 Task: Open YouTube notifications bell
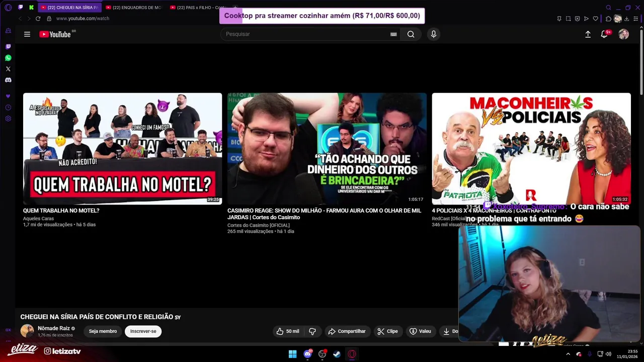(x=604, y=34)
